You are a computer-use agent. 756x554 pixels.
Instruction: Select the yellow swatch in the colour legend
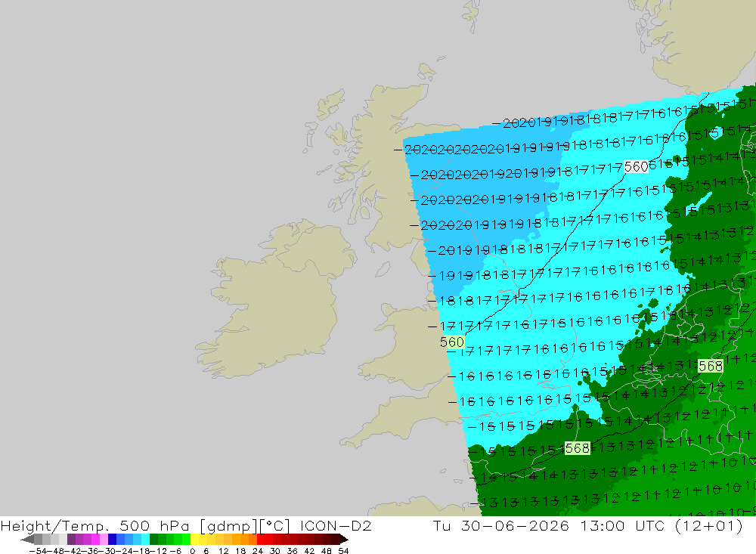(x=195, y=540)
